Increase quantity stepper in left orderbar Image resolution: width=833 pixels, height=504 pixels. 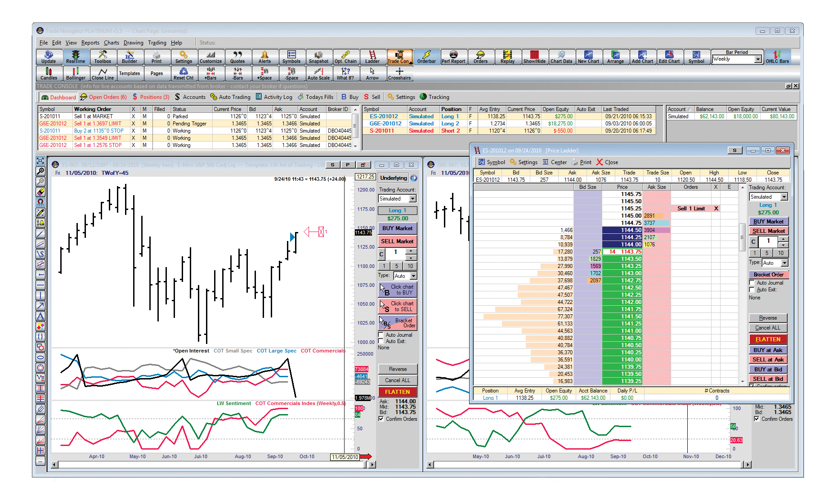[x=410, y=250]
